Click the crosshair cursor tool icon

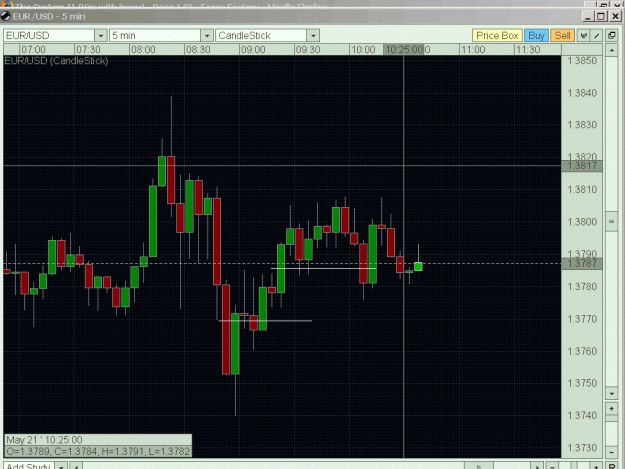pyautogui.click(x=584, y=35)
